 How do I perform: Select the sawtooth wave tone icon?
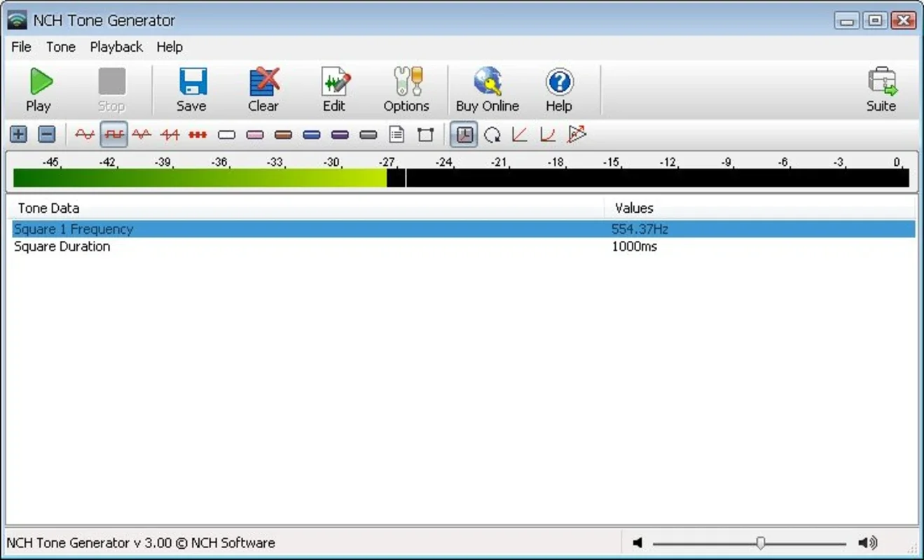(x=170, y=134)
